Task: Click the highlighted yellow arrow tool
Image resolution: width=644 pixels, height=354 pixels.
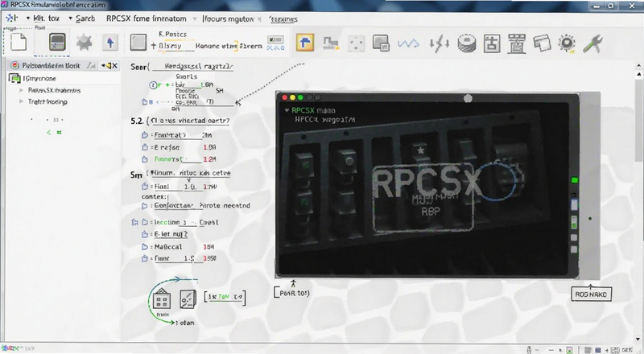Action: (x=305, y=43)
